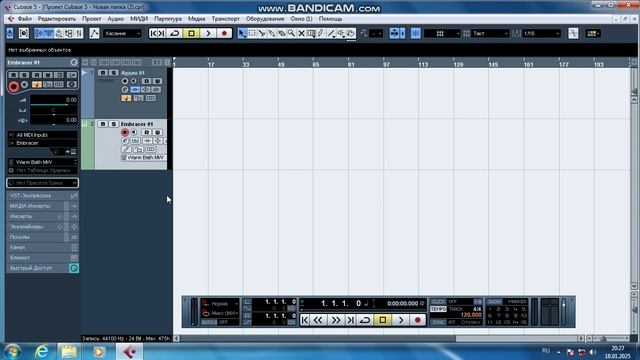Solo the Embracer 01 track in track list
640x360 pixels.
113,124
